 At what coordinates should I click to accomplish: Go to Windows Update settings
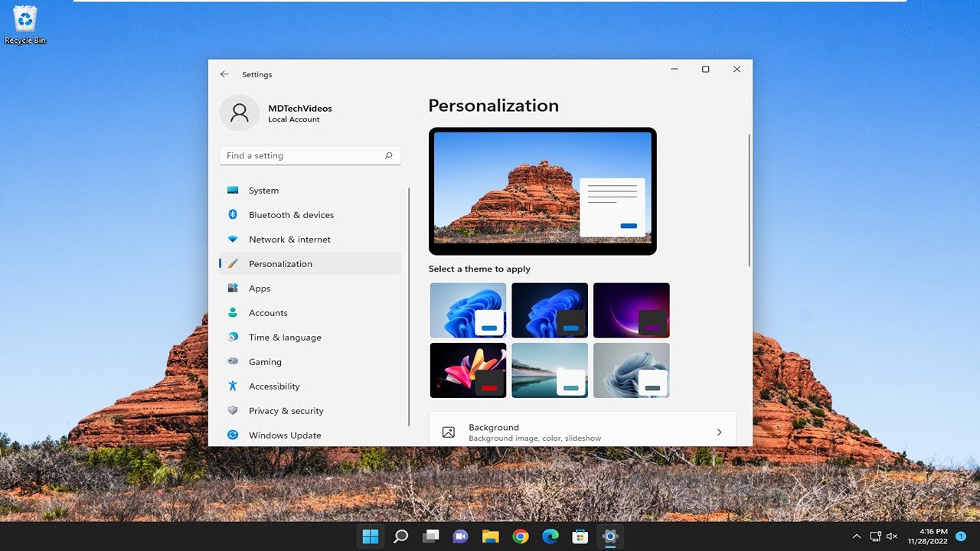click(310, 435)
